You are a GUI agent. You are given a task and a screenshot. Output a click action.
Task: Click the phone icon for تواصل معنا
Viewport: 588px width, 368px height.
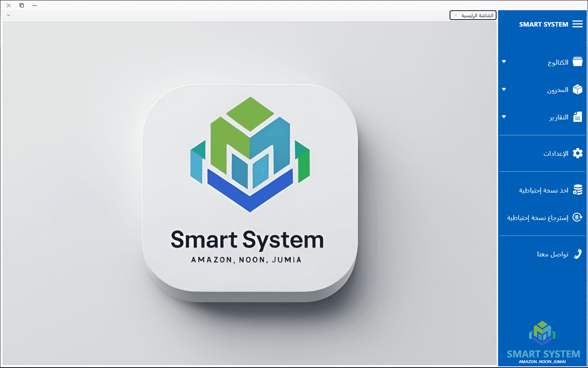(x=577, y=254)
